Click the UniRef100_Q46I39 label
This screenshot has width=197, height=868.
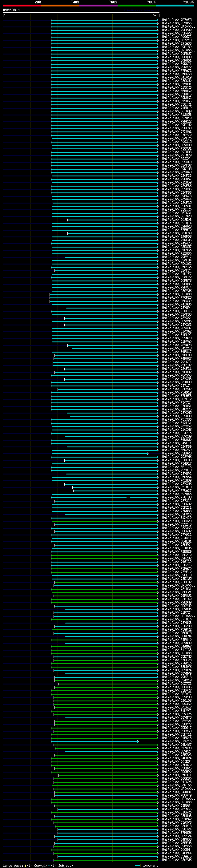(177, 562)
